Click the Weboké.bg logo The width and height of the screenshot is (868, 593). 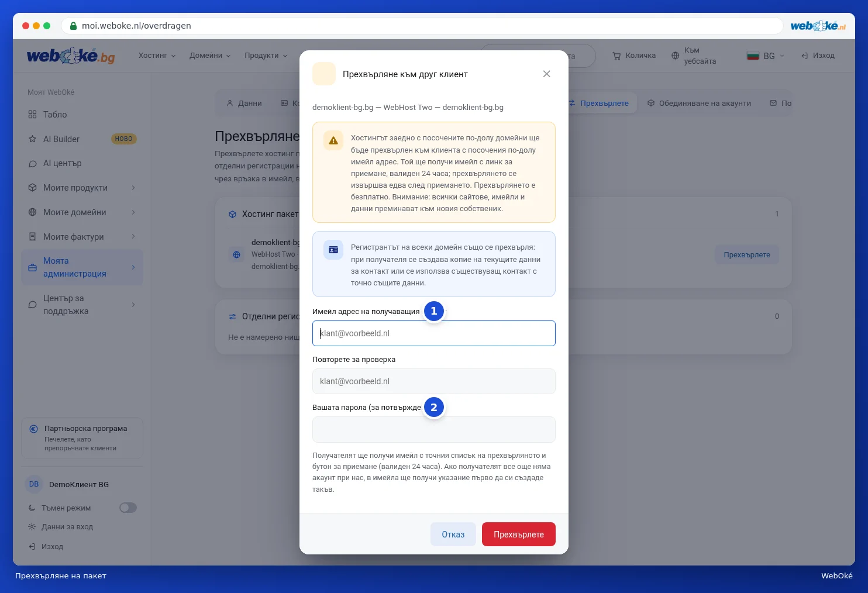pos(71,56)
